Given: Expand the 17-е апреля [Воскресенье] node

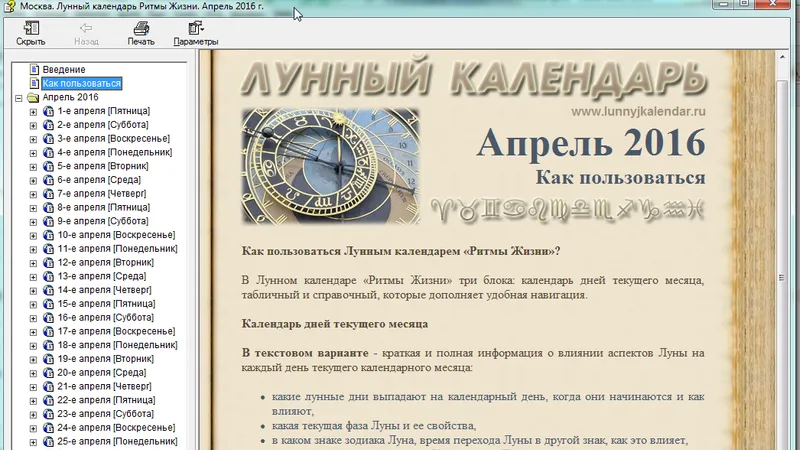Looking at the screenshot, I should click(x=34, y=332).
